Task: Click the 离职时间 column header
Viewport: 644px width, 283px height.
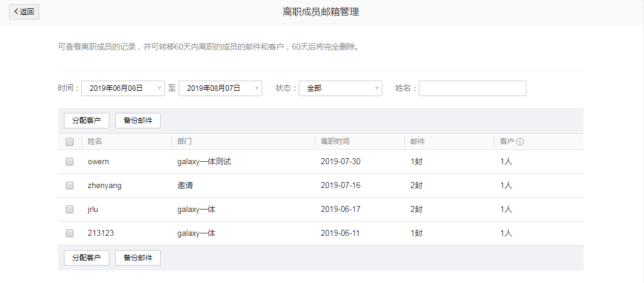Action: click(335, 141)
